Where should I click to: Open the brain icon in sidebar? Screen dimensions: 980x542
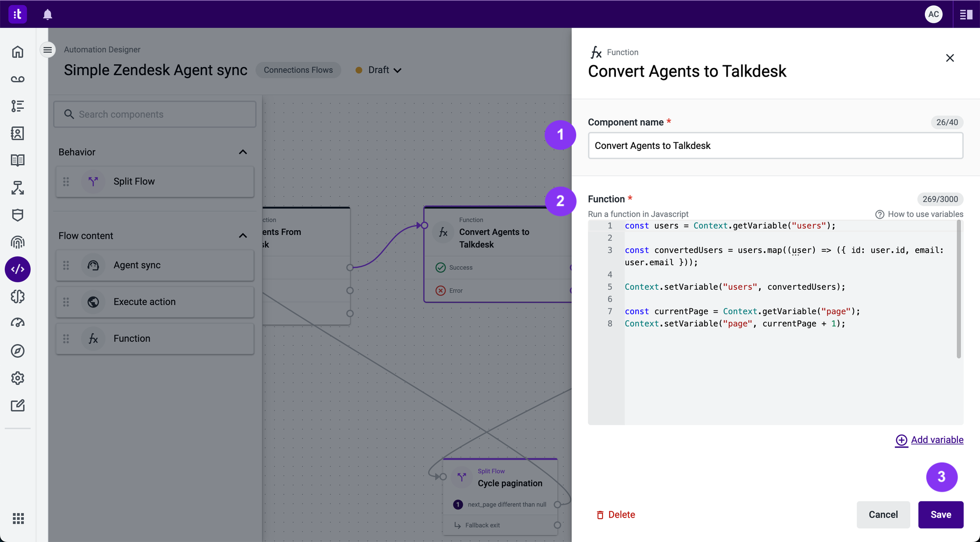[x=18, y=296]
